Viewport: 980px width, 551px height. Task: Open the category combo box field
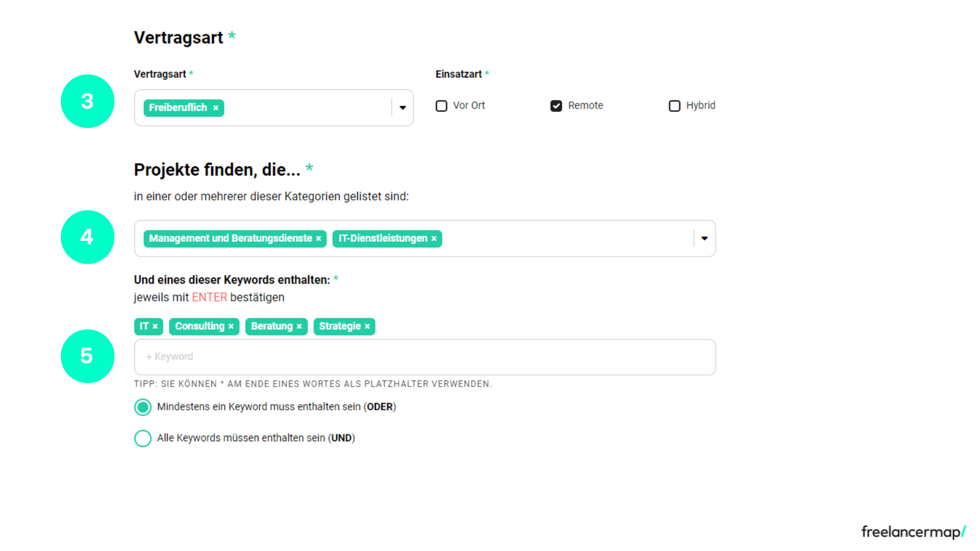pyautogui.click(x=561, y=238)
